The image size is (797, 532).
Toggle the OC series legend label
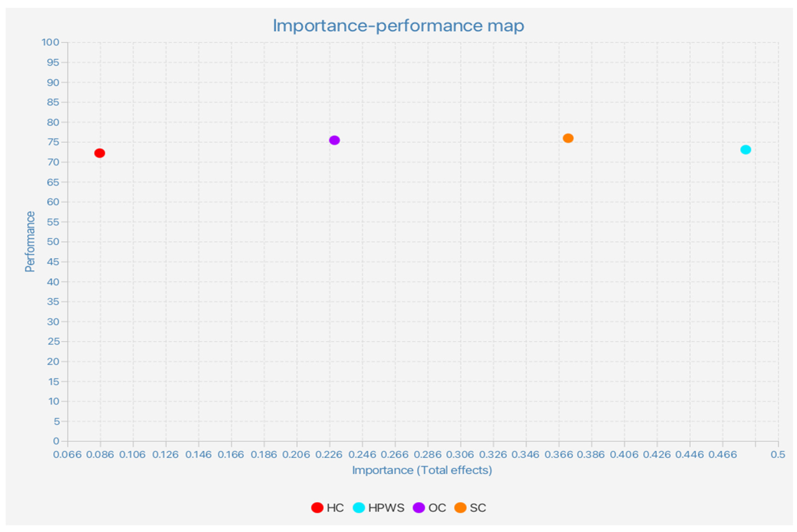coord(437,508)
